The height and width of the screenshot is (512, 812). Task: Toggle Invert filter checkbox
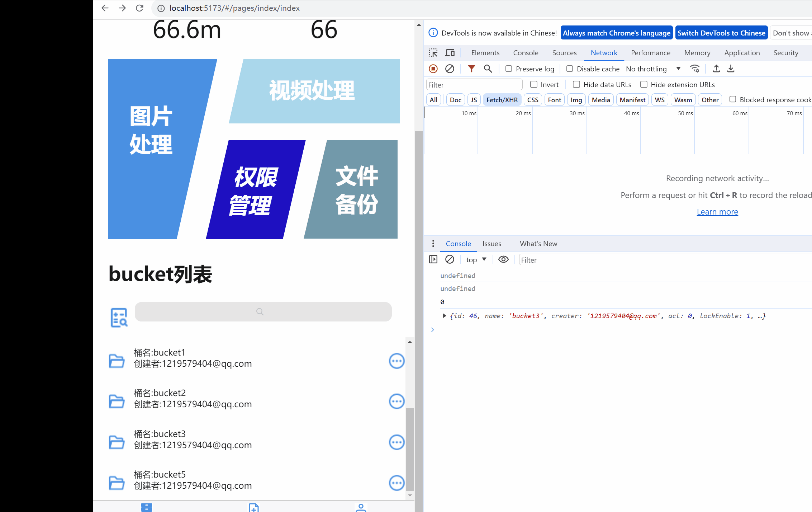coord(533,84)
